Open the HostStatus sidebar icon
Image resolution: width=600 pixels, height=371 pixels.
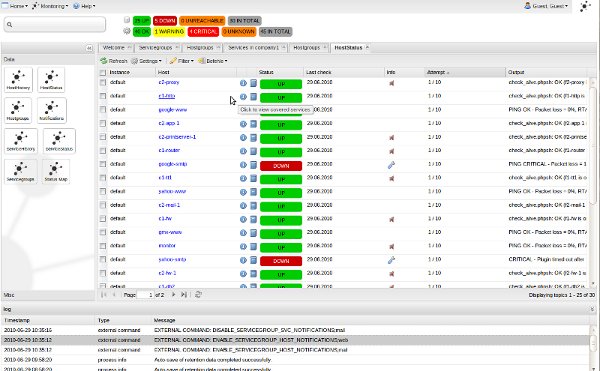(51, 80)
